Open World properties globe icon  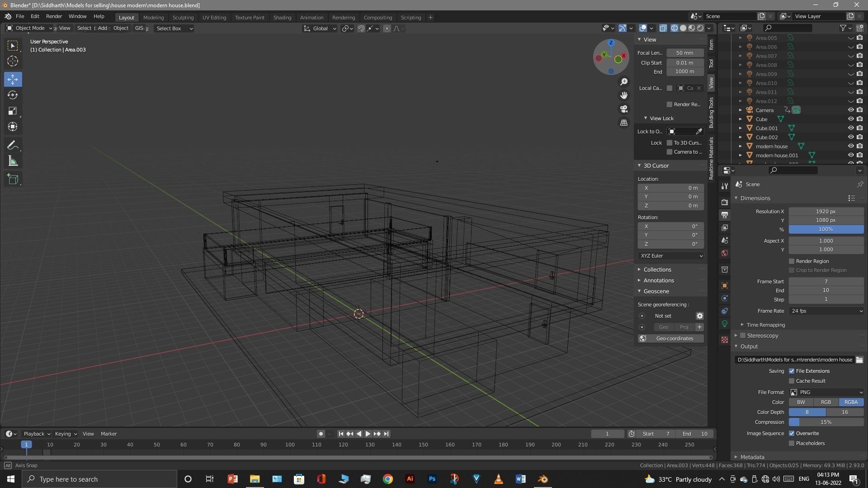click(725, 253)
